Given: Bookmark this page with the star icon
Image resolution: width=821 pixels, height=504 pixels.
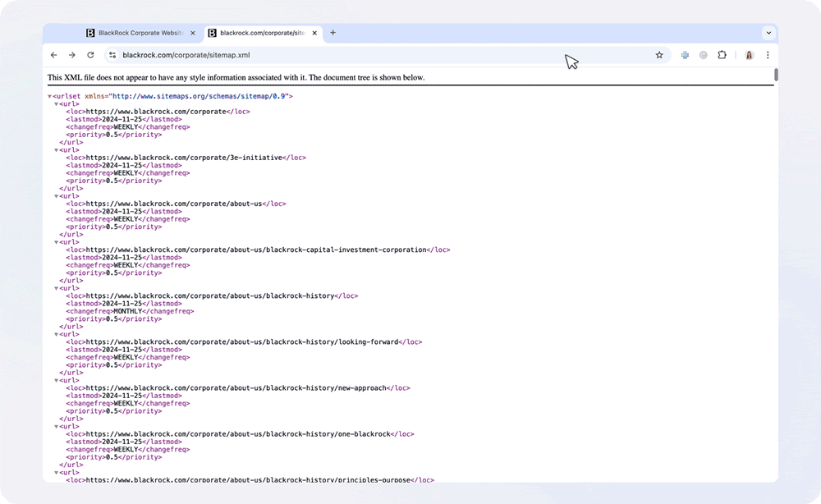Looking at the screenshot, I should tap(658, 55).
